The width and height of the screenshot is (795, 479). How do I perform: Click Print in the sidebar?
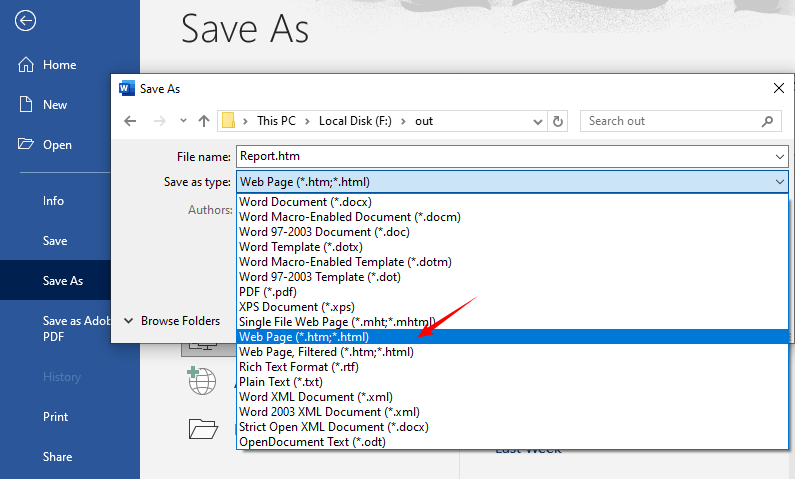[56, 417]
